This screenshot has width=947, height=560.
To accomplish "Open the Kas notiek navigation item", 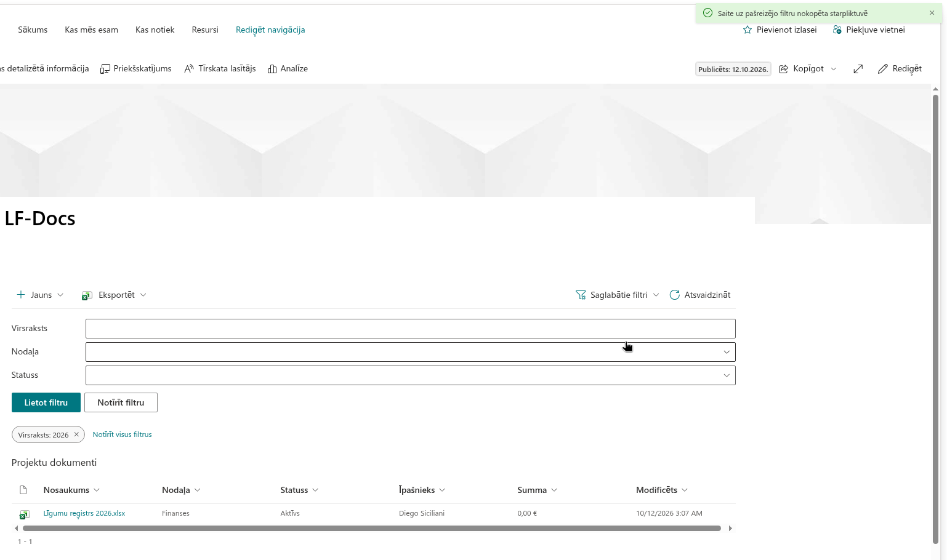I will (x=155, y=30).
